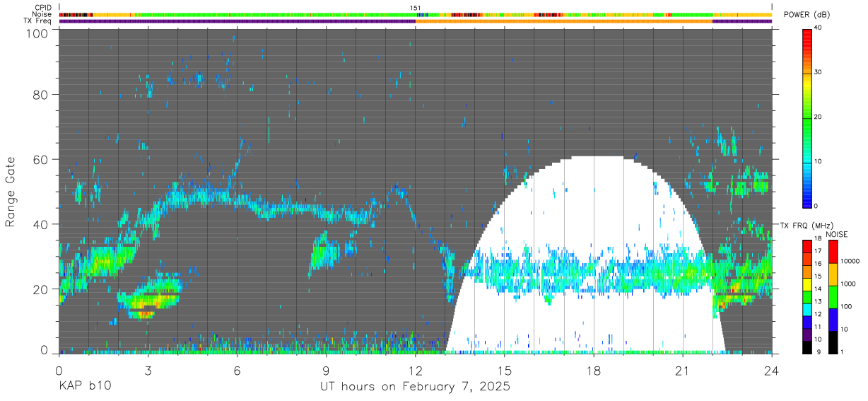
Task: Click the 3 tick on the UT hours axis
Action: point(148,370)
